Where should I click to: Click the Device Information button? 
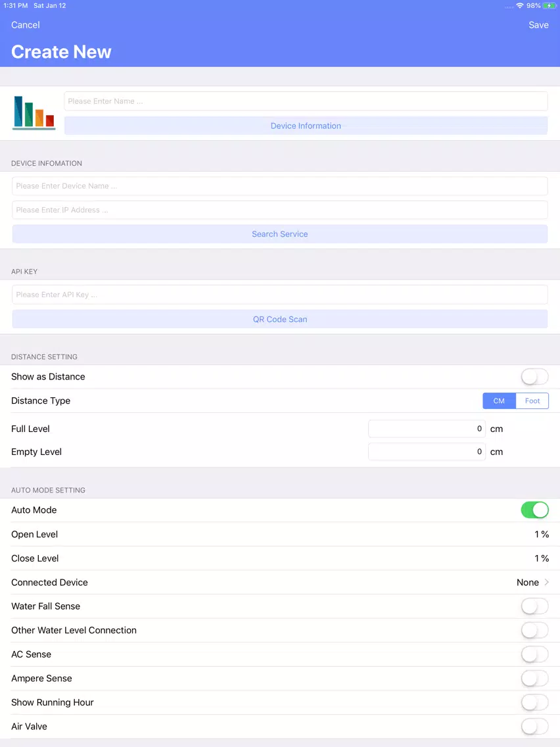tap(306, 126)
